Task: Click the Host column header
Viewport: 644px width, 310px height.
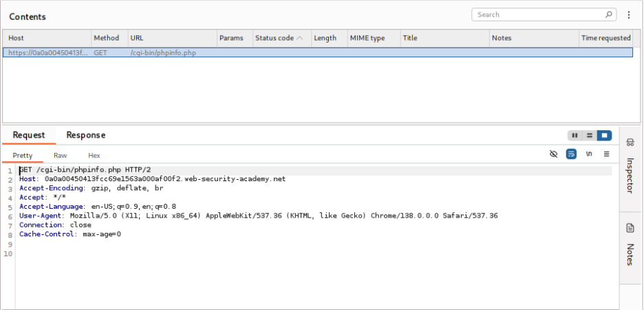Action: pyautogui.click(x=16, y=38)
